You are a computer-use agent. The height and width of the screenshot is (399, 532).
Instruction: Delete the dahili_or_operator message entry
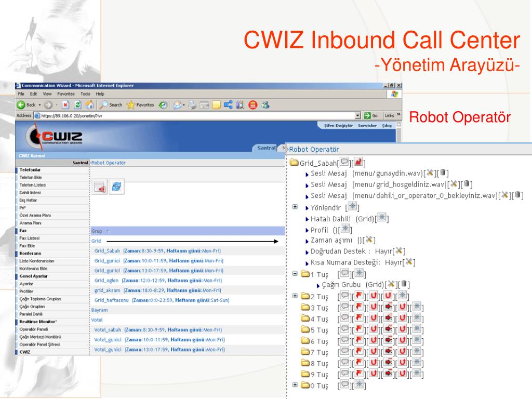click(x=518, y=195)
